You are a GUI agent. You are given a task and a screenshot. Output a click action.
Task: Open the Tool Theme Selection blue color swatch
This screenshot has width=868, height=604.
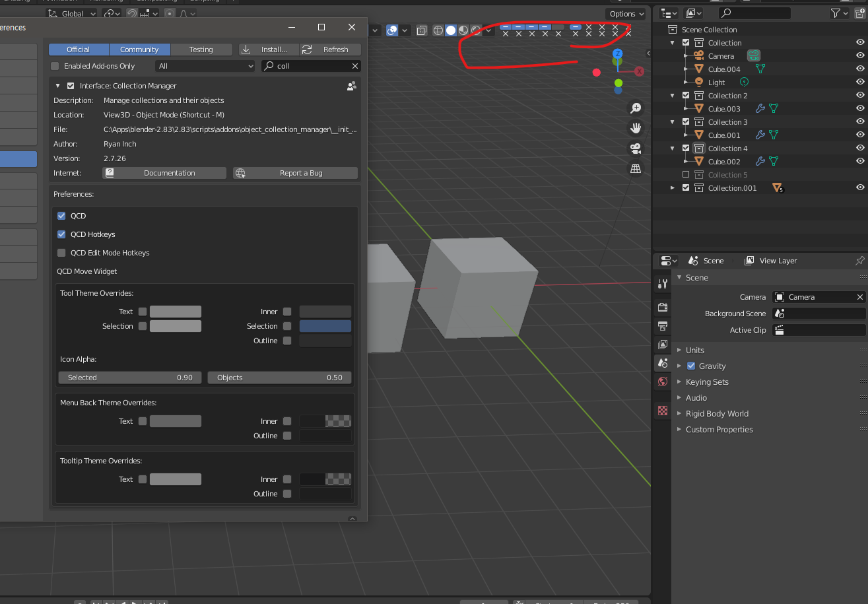click(x=325, y=326)
